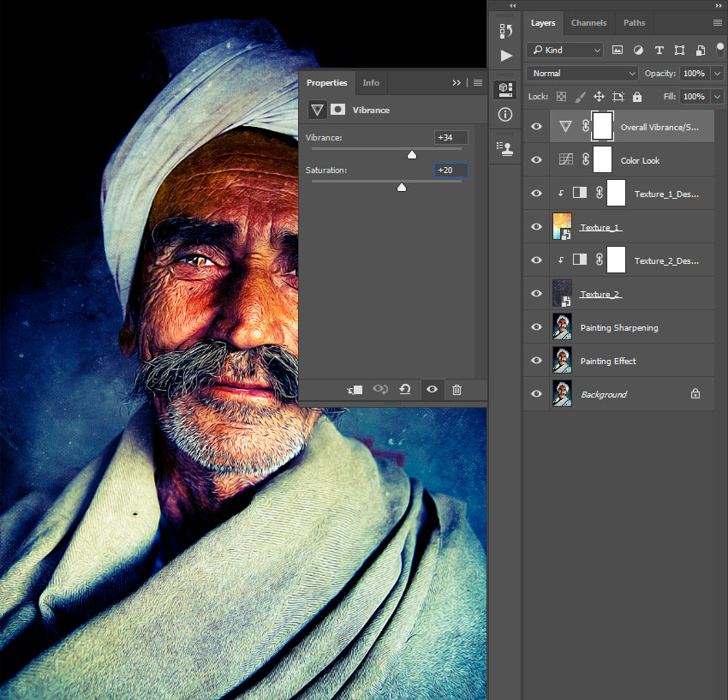Viewport: 728px width, 700px height.
Task: Open the Normal blend mode dropdown
Action: click(583, 74)
